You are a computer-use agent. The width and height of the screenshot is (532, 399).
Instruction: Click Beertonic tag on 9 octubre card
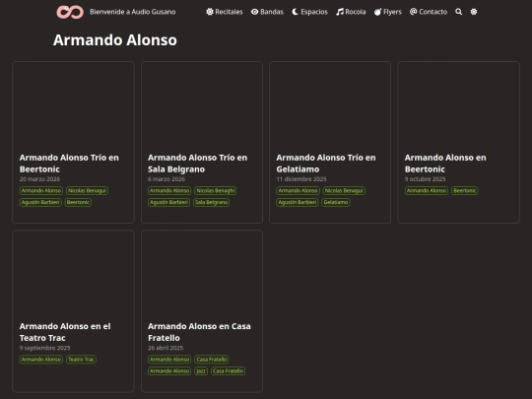click(465, 191)
